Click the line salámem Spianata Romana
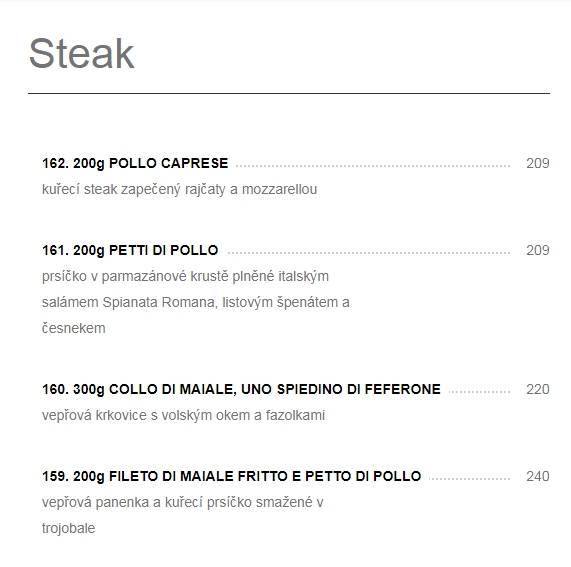 point(196,302)
